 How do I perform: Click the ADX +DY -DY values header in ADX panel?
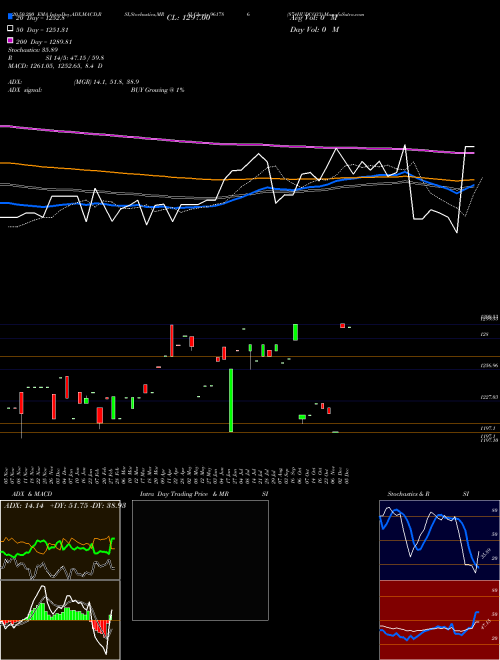coord(64,506)
